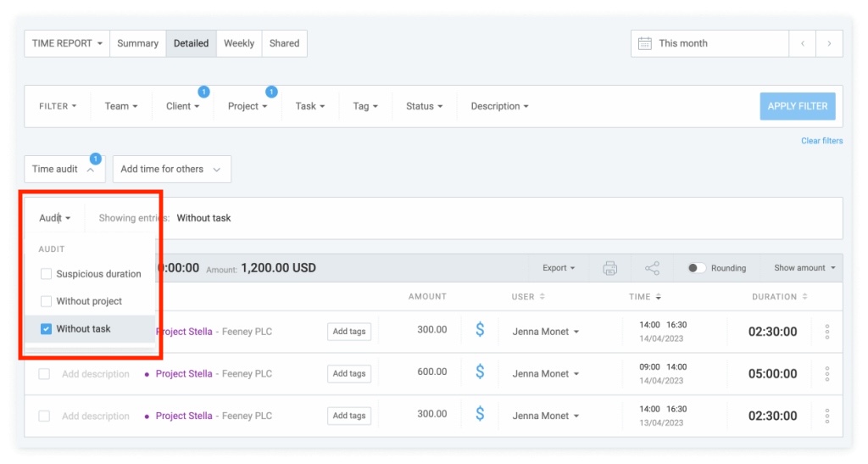The height and width of the screenshot is (464, 868).
Task: Click the Clear filters link
Action: point(821,141)
